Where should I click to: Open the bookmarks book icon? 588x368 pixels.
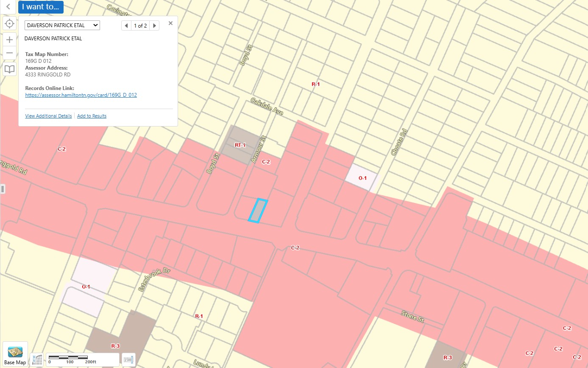click(x=10, y=69)
